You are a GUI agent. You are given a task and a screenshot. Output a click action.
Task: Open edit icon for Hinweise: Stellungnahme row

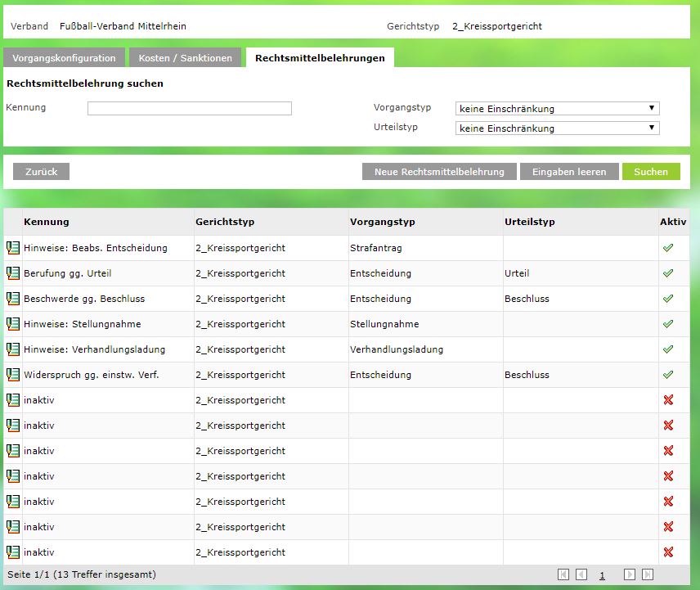coord(12,324)
